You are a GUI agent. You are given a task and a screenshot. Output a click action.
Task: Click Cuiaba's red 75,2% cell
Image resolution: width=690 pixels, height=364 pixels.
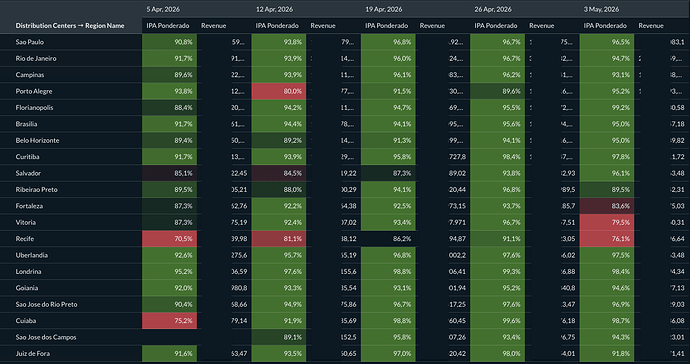click(x=169, y=321)
